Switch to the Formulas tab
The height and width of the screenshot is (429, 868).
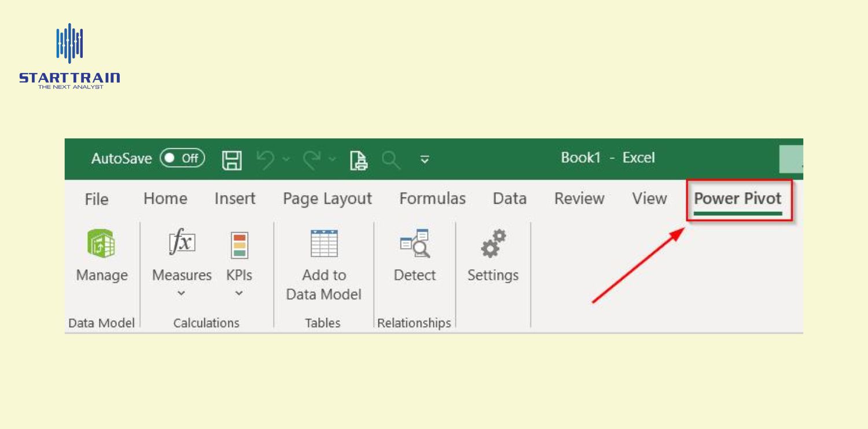coord(432,199)
